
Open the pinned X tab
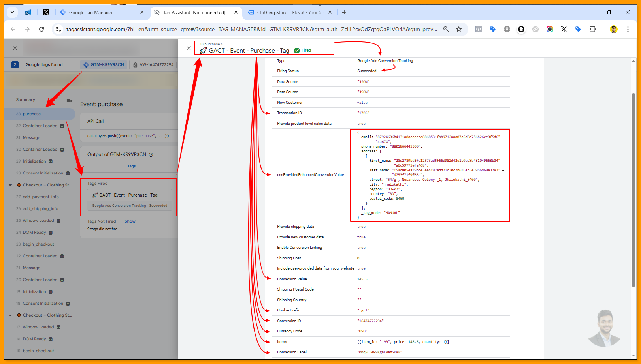[46, 12]
